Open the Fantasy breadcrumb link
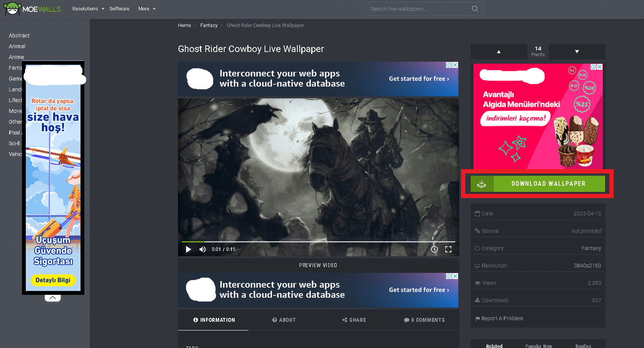The width and height of the screenshot is (644, 348). coord(209,25)
